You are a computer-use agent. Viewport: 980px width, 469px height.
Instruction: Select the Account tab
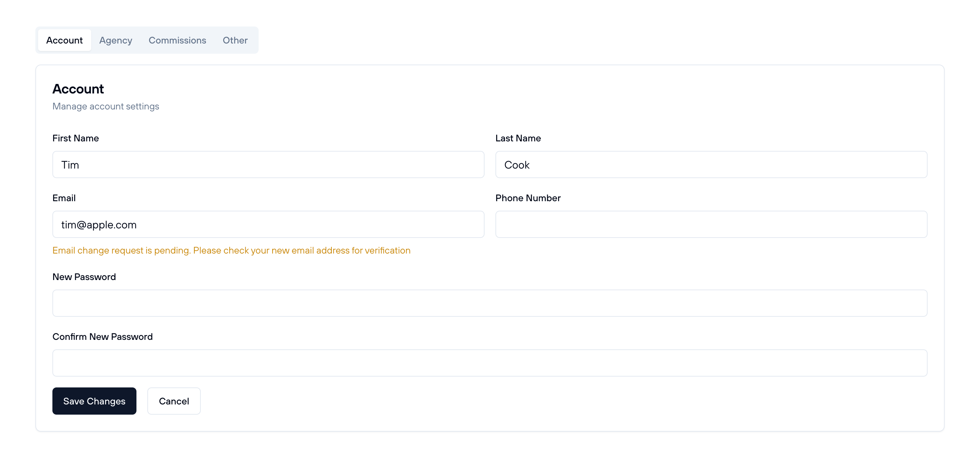click(64, 40)
